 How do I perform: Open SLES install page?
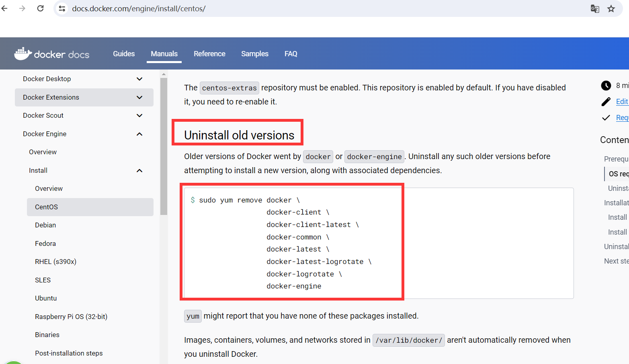[43, 280]
